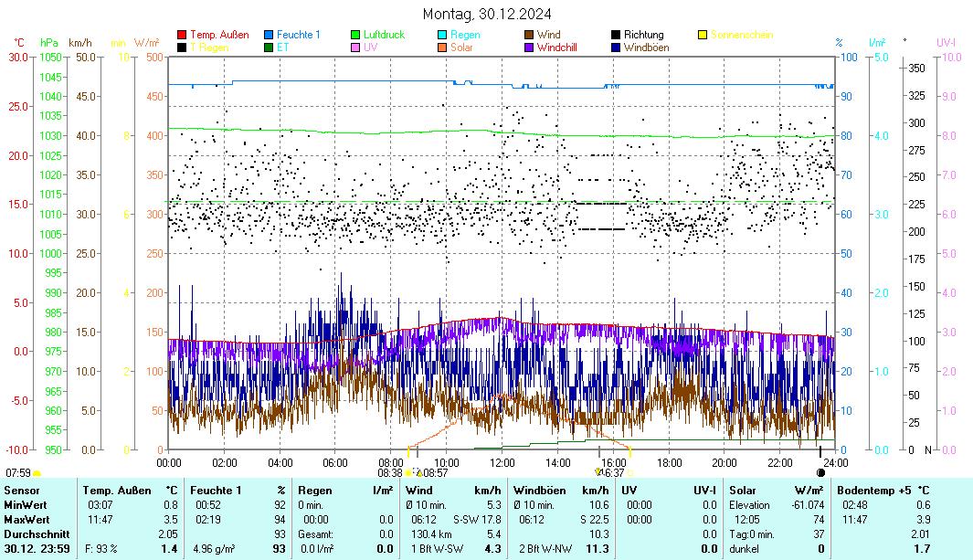The width and height of the screenshot is (973, 560).
Task: Click the 12:00 label on time axis
Action: pos(502,462)
